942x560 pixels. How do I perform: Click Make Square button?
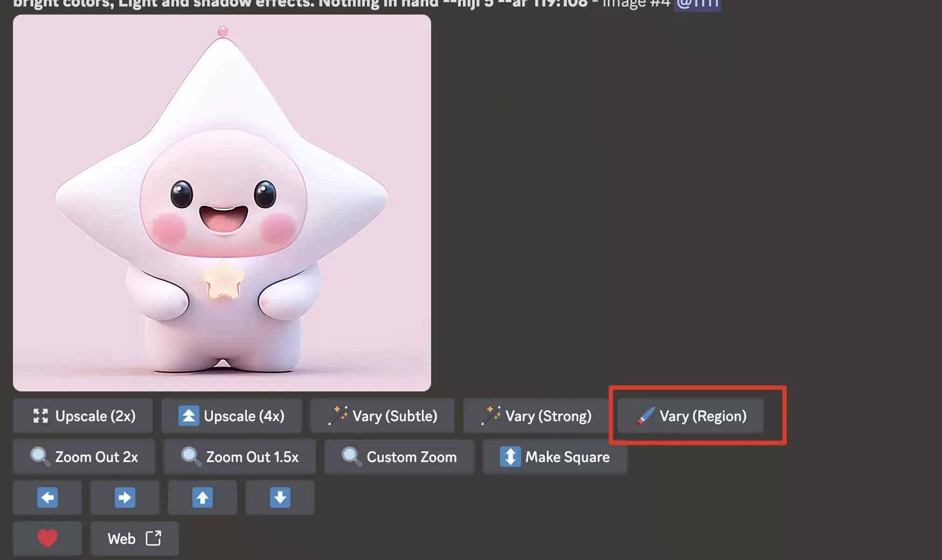(x=555, y=457)
